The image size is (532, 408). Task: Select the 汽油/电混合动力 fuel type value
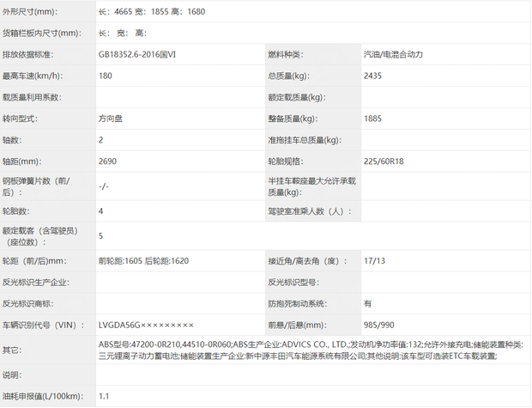[x=393, y=55]
